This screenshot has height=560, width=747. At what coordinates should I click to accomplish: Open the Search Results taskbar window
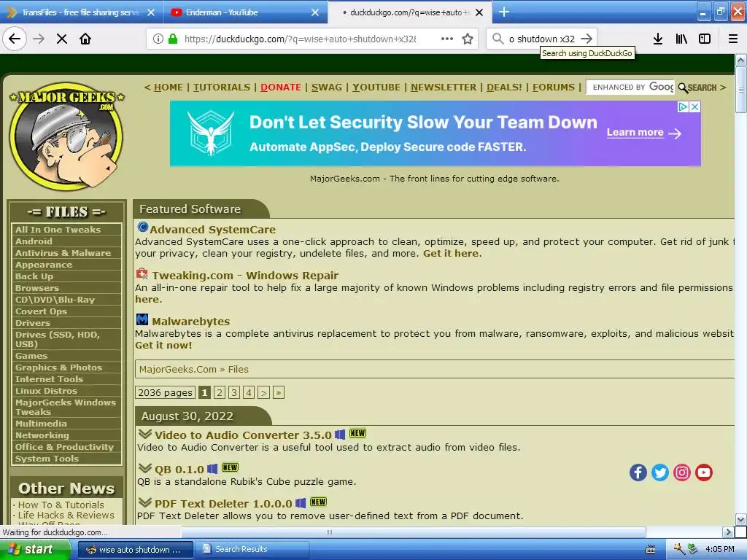pyautogui.click(x=252, y=550)
